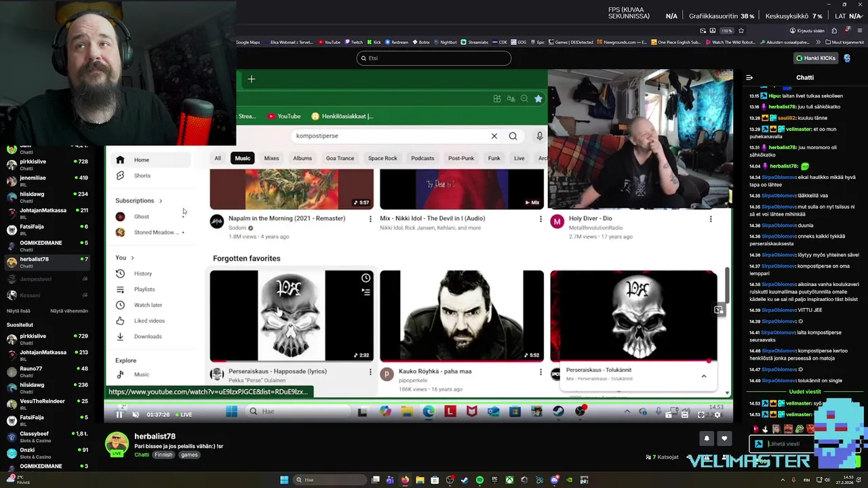Add Happosade video to Watch later clock icon

(x=366, y=278)
